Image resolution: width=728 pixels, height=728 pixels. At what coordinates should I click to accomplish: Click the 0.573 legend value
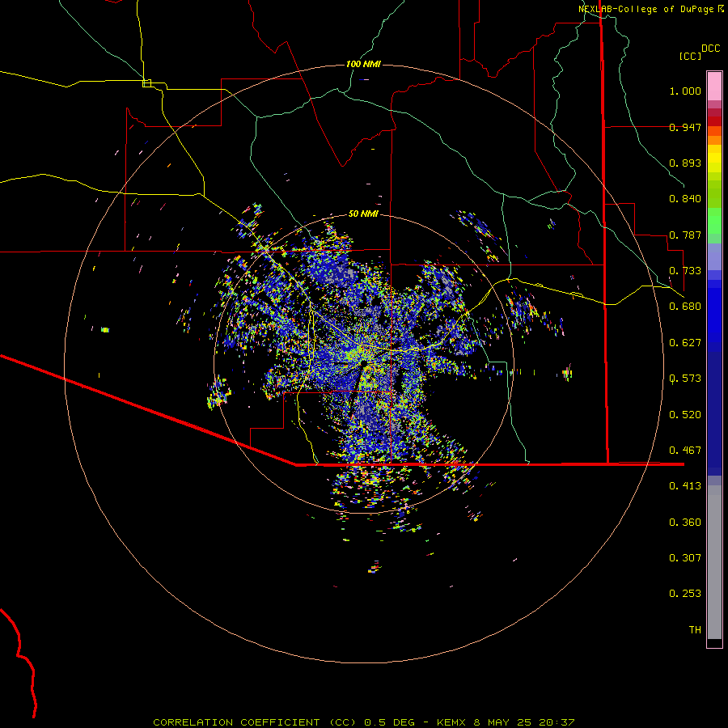(685, 378)
